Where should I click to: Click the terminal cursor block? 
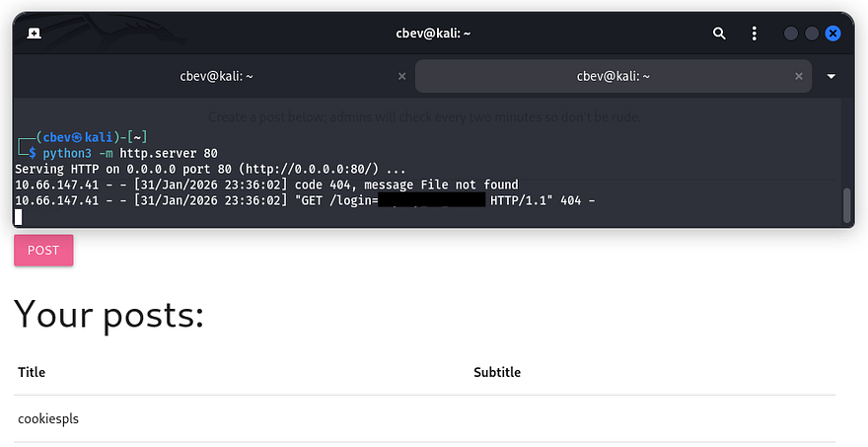19,216
